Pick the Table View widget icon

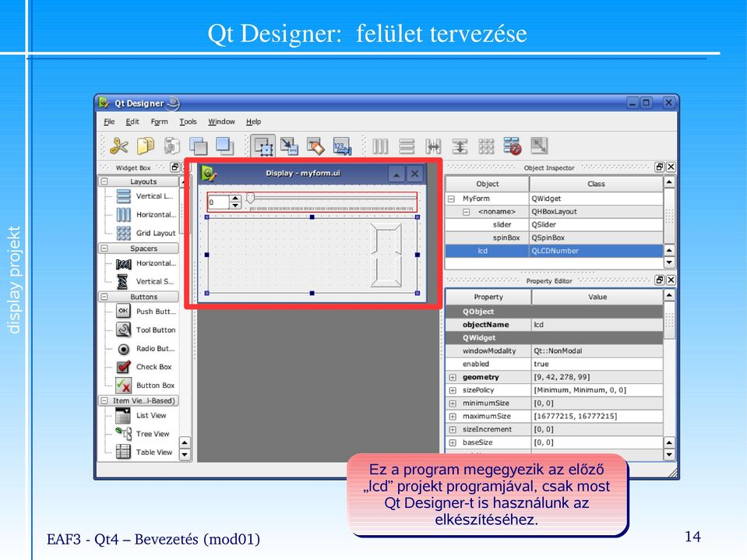[x=123, y=452]
